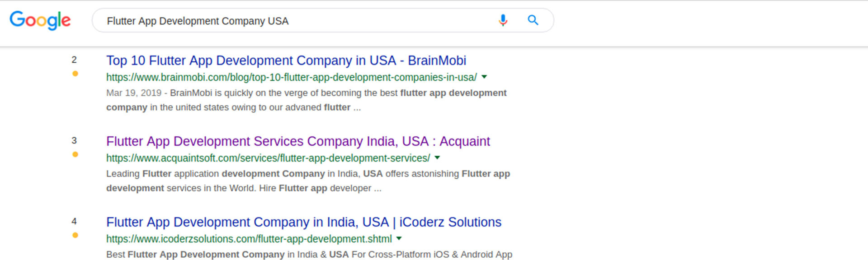Viewport: 868px width, 260px height.
Task: Click the microphone voice search icon
Action: pos(503,20)
